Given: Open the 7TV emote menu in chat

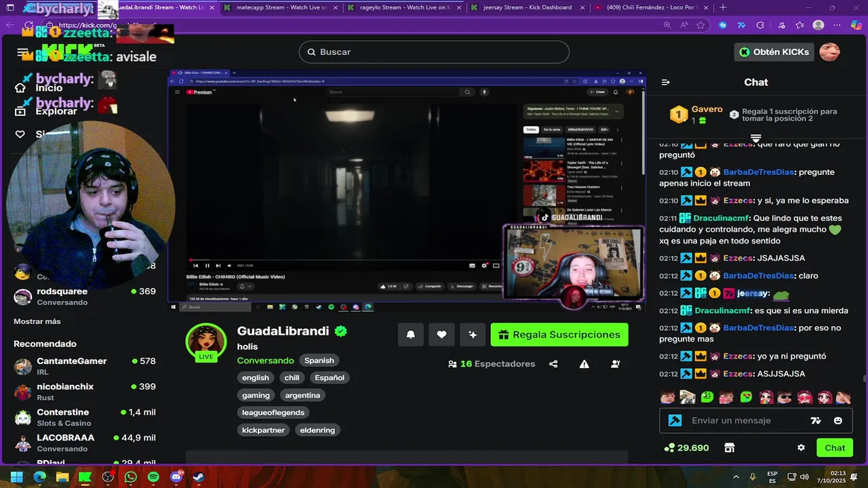Looking at the screenshot, I should point(816,420).
